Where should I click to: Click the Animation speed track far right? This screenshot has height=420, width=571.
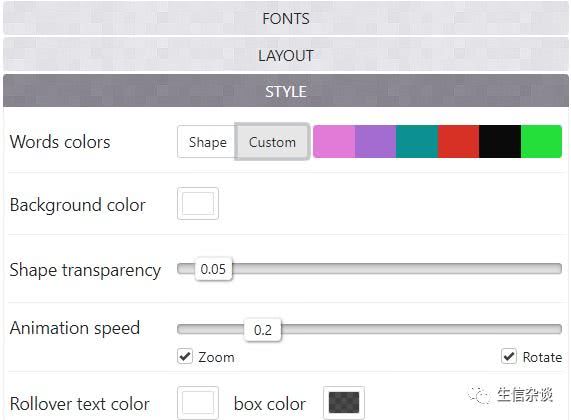point(557,329)
